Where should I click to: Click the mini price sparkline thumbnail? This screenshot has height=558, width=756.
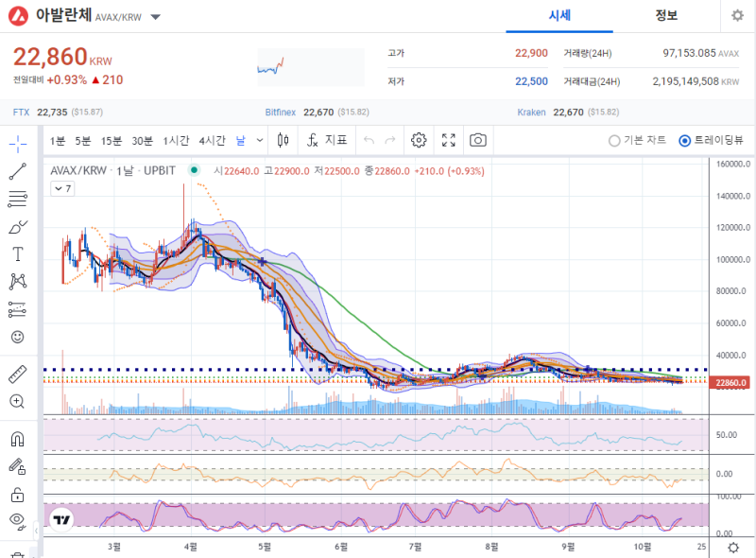310,66
